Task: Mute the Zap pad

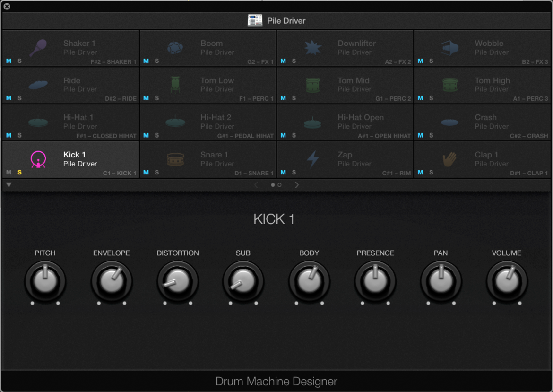Action: tap(283, 173)
